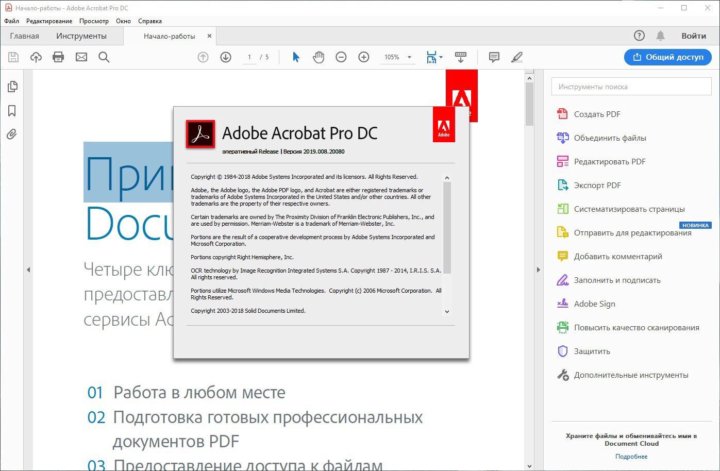Click the scrolling mode toolbar icon
Screen dimensions: 720x471
click(461, 57)
